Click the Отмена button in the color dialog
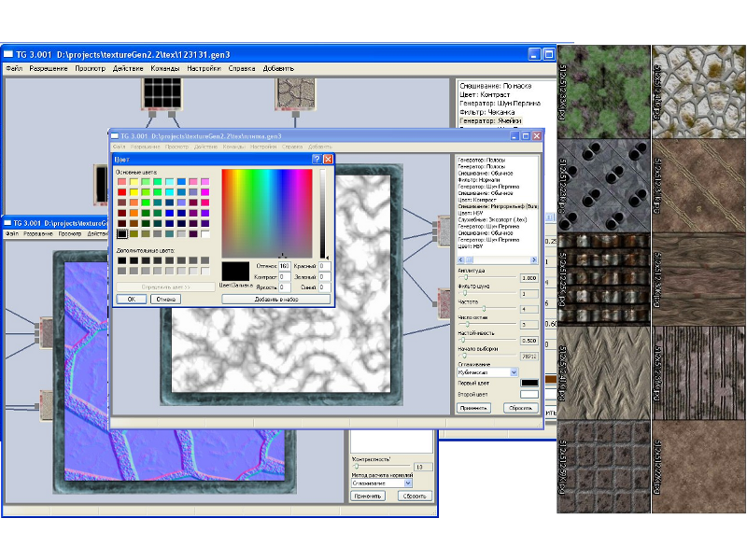Screen dimensions: 747x560 165,299
